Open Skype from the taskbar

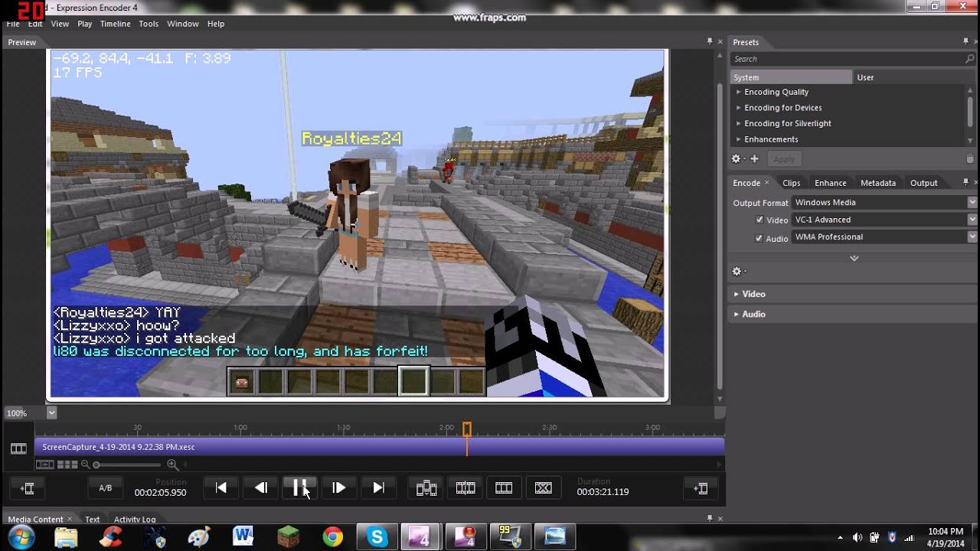[377, 536]
